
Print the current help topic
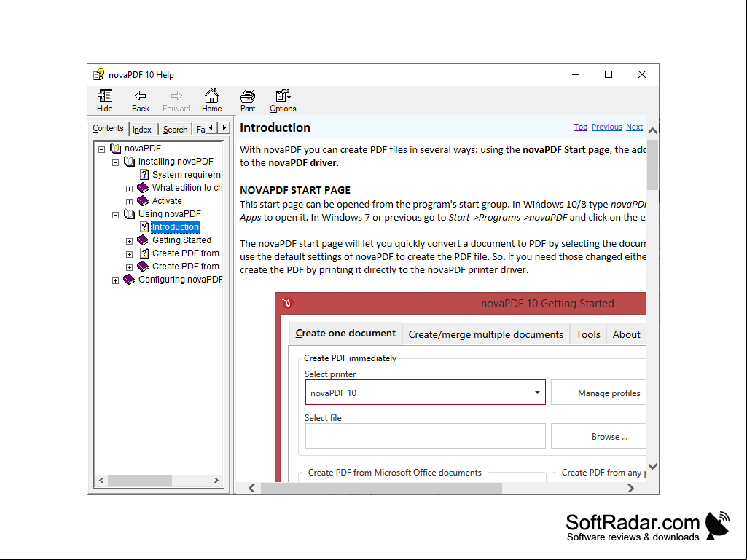point(248,100)
